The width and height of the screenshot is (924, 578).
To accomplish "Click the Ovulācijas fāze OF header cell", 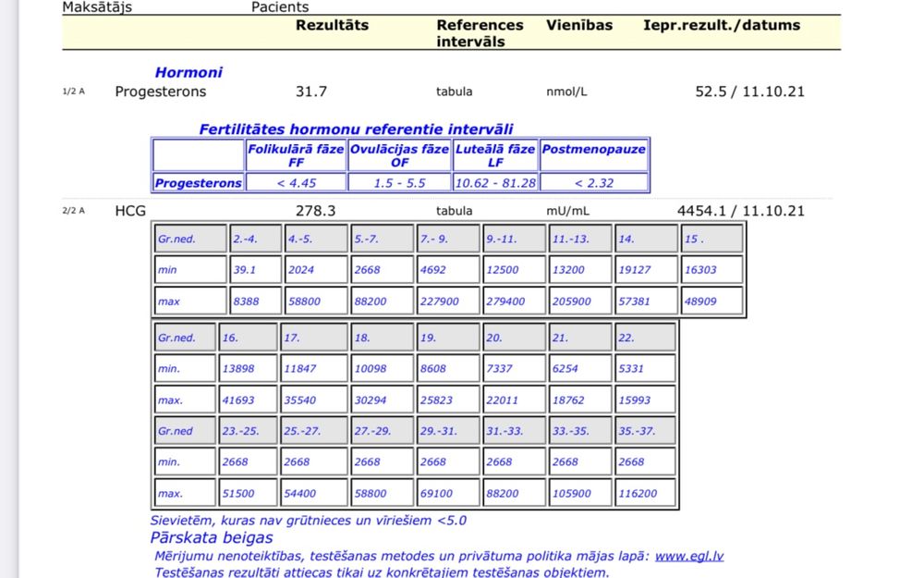I will point(399,154).
